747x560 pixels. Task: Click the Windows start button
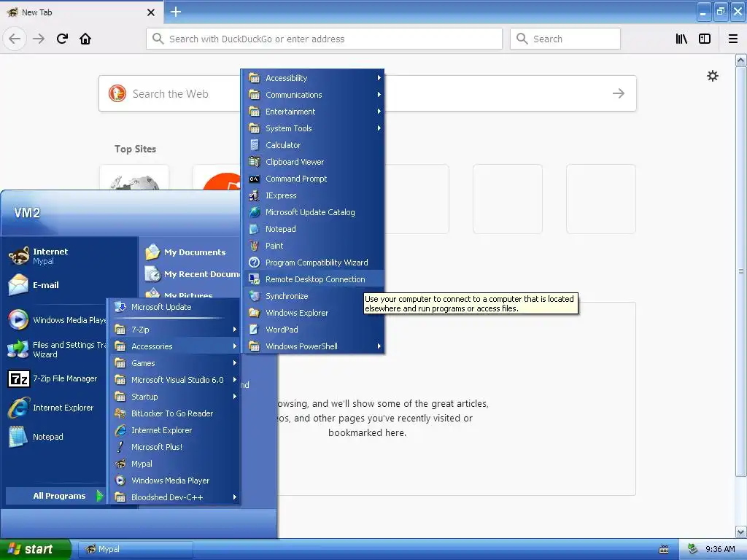[36, 549]
